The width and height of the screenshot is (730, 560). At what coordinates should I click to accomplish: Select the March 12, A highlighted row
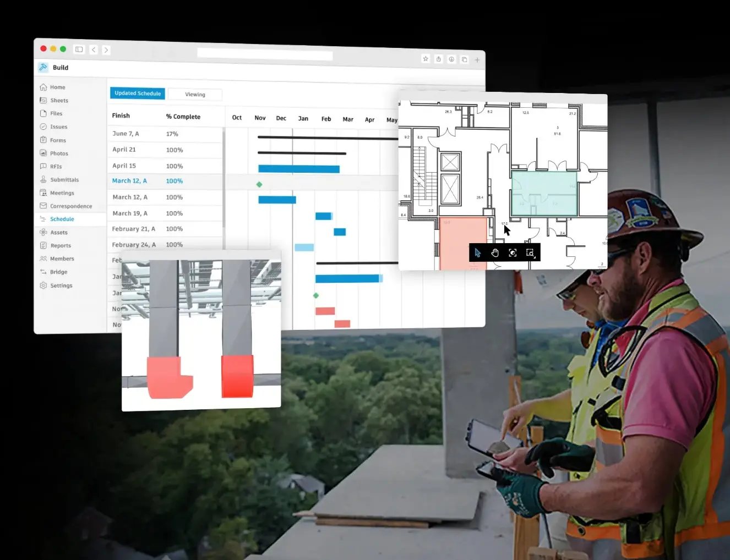tap(165, 181)
